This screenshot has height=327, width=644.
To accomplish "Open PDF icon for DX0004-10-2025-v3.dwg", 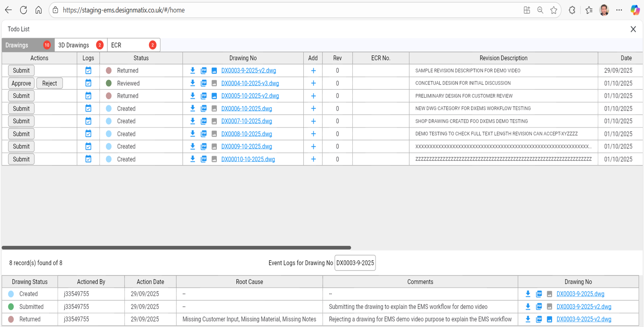I will tap(204, 83).
